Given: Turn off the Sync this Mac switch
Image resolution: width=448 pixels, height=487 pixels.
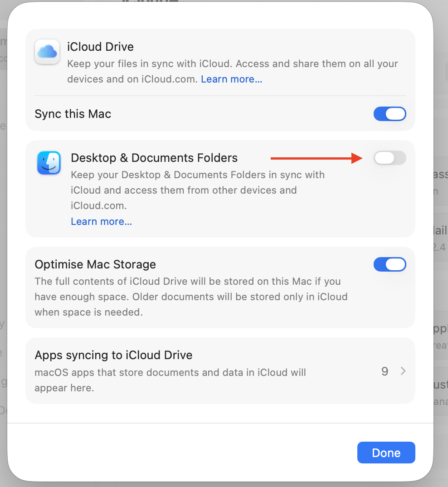Looking at the screenshot, I should click(390, 114).
